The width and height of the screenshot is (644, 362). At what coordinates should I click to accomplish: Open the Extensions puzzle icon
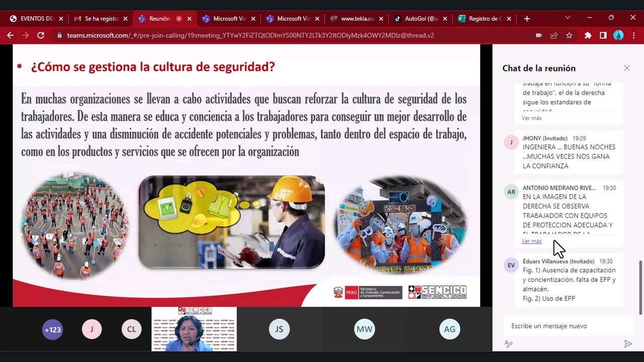pos(588,35)
